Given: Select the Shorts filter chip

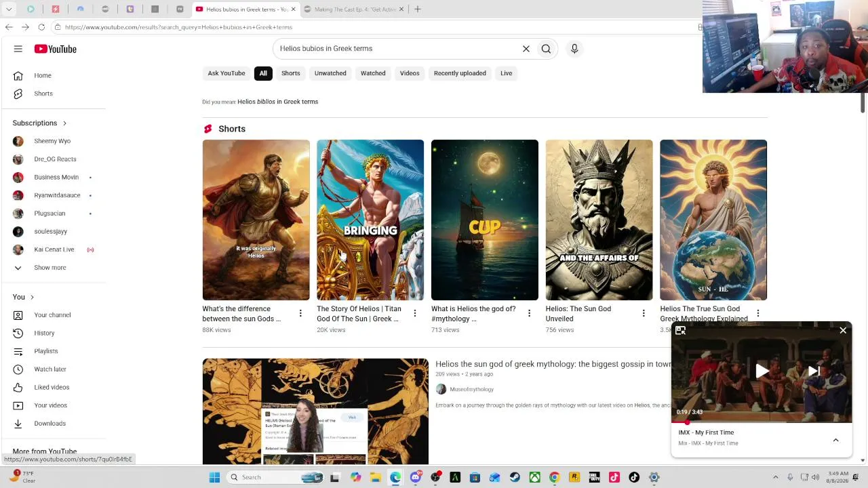Looking at the screenshot, I should (291, 73).
